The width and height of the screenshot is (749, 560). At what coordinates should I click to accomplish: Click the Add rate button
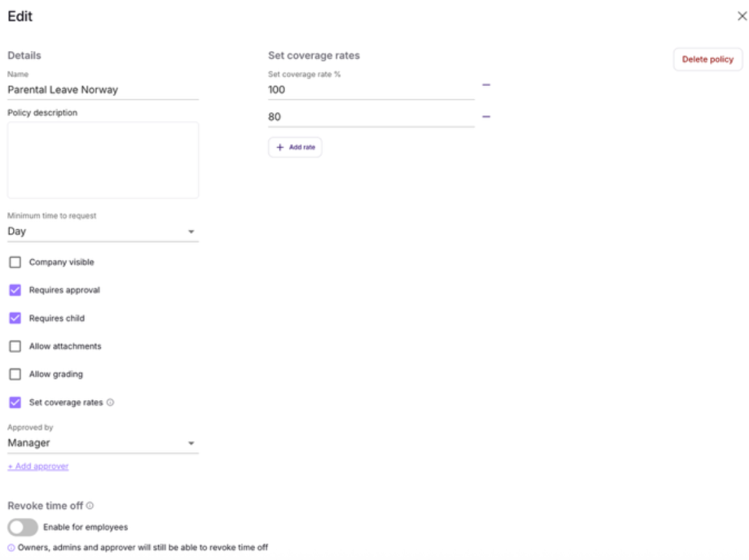click(295, 147)
